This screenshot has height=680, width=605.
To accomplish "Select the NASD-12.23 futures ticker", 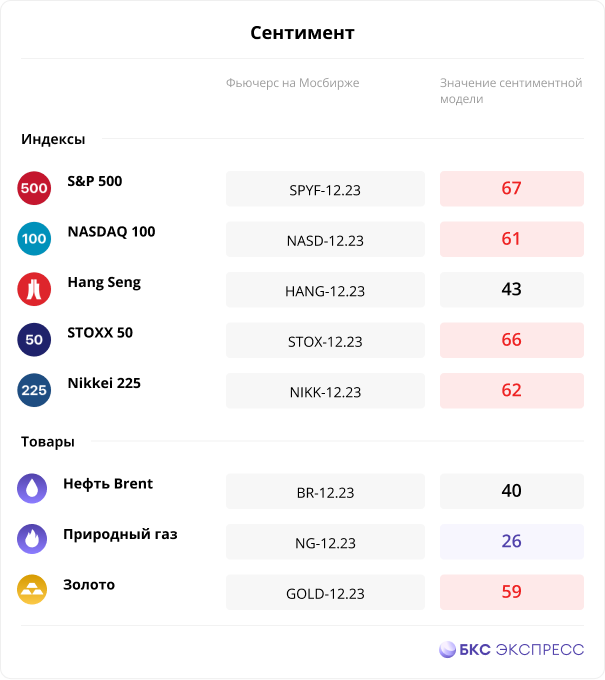I will [x=325, y=239].
